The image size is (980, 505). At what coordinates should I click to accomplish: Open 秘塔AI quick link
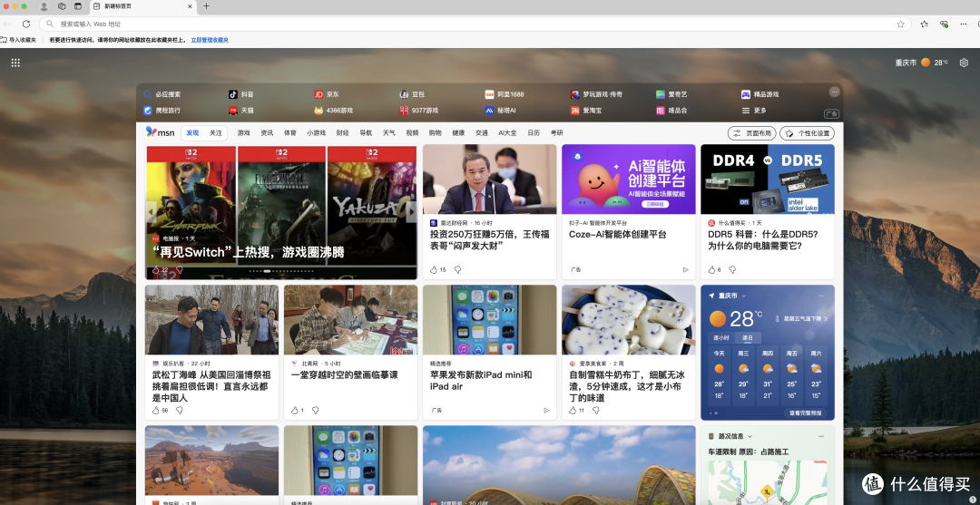(501, 111)
